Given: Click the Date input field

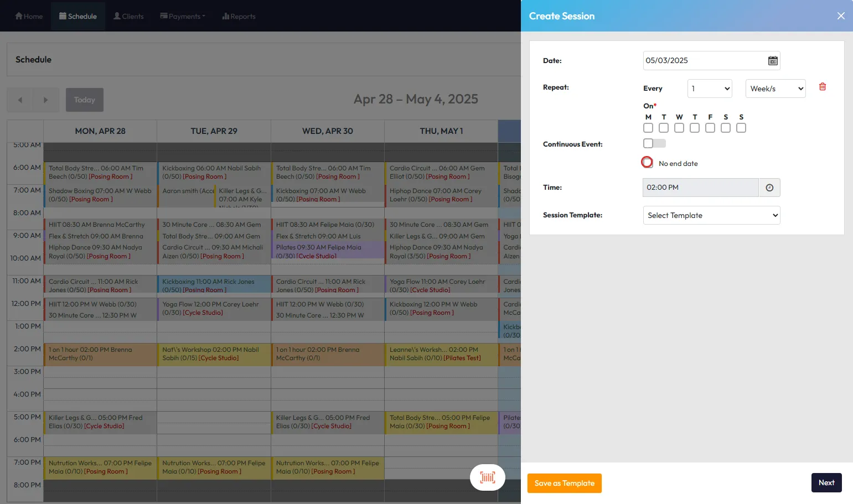Looking at the screenshot, I should tap(703, 61).
